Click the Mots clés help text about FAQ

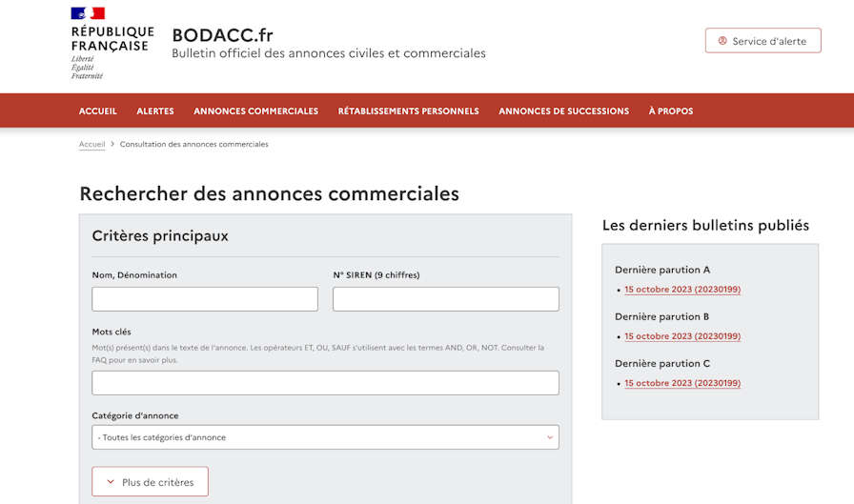tap(318, 353)
